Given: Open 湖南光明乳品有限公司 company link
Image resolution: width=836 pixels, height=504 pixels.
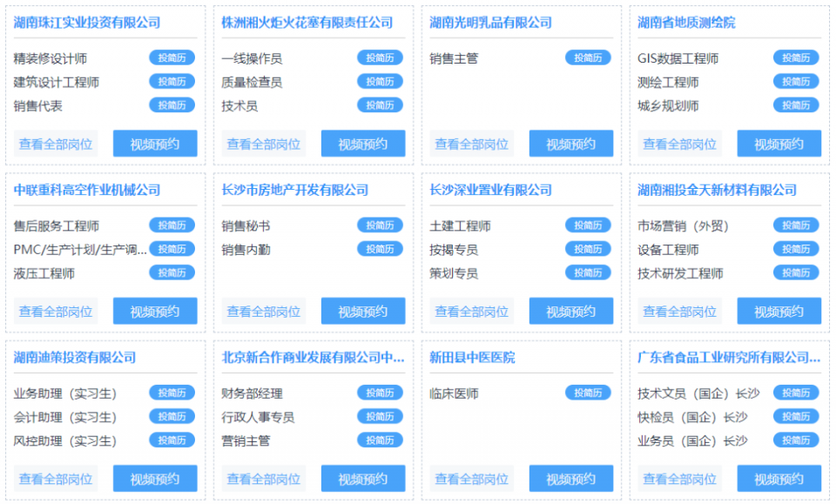Looking at the screenshot, I should 490,23.
